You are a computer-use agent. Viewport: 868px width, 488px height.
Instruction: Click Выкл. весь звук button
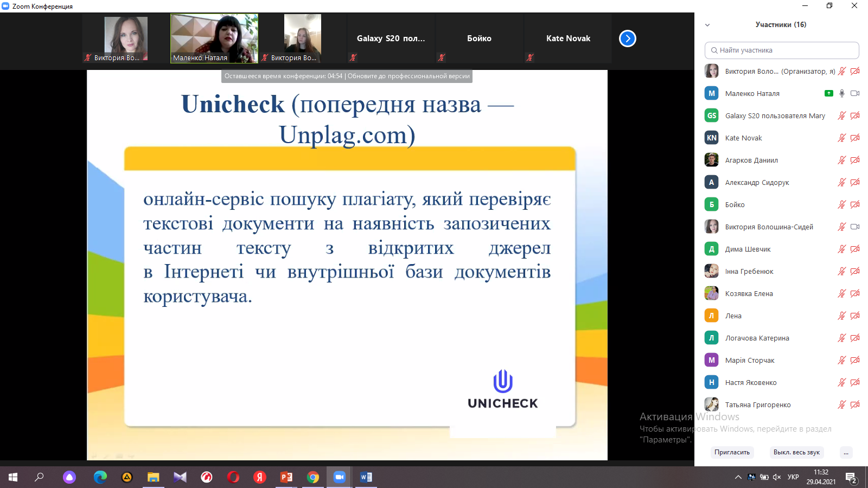click(x=796, y=452)
